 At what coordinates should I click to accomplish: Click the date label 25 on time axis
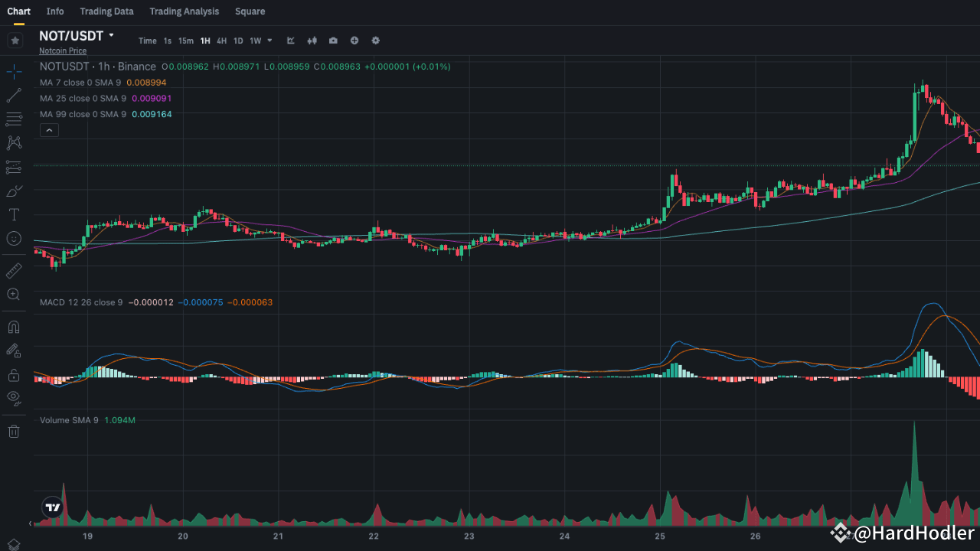(660, 536)
